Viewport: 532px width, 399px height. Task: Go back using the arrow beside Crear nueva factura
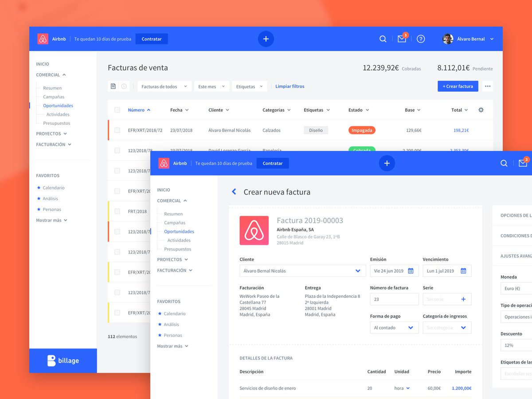pos(234,192)
